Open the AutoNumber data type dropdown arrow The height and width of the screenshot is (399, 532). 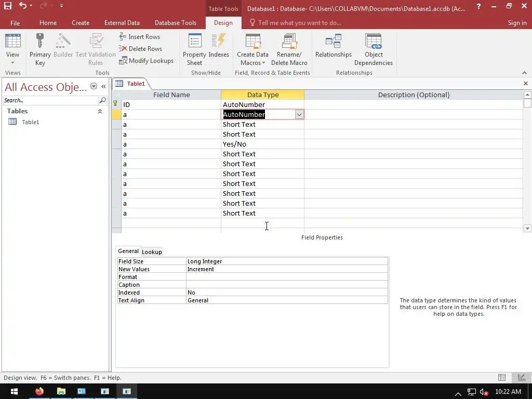point(299,115)
